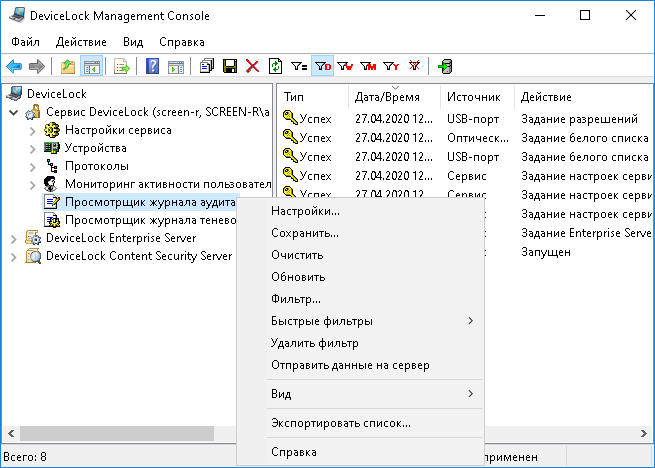Click the tree pane horizontal scrollbar
This screenshot has width=655, height=468.
(120, 432)
